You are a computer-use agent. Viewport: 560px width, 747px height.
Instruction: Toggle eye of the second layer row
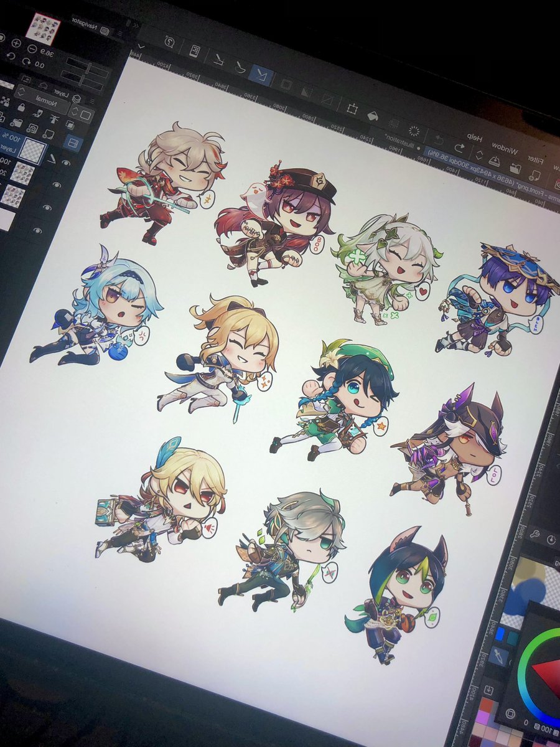point(58,185)
